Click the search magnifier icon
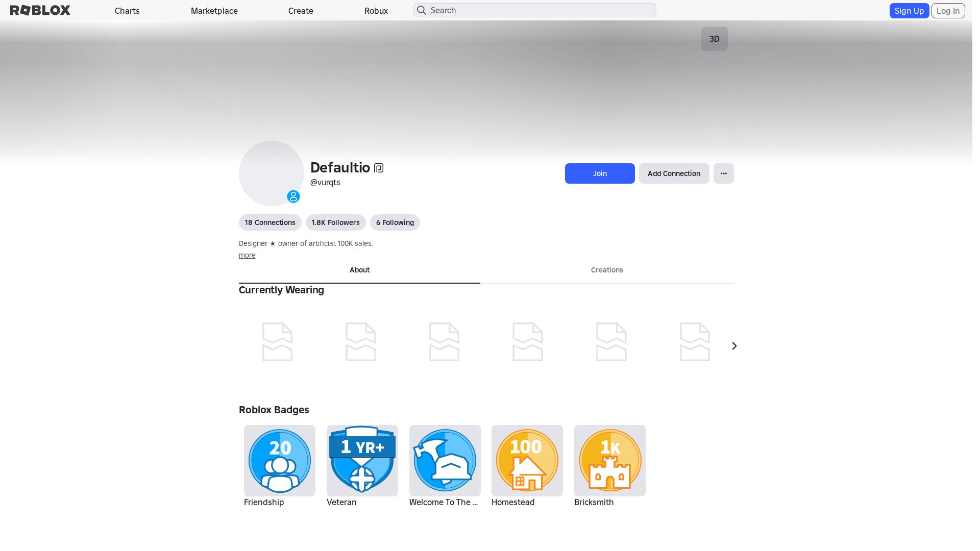The image size is (980, 551). tap(422, 10)
